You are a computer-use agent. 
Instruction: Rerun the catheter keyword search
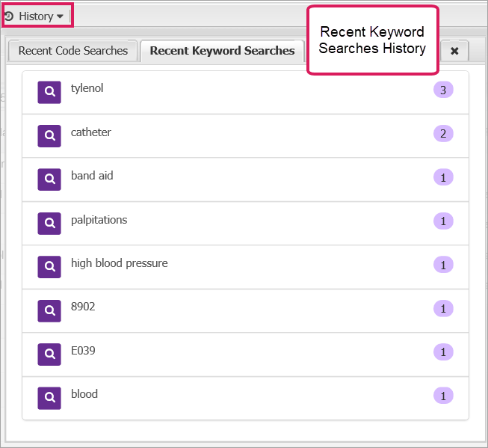(90, 132)
